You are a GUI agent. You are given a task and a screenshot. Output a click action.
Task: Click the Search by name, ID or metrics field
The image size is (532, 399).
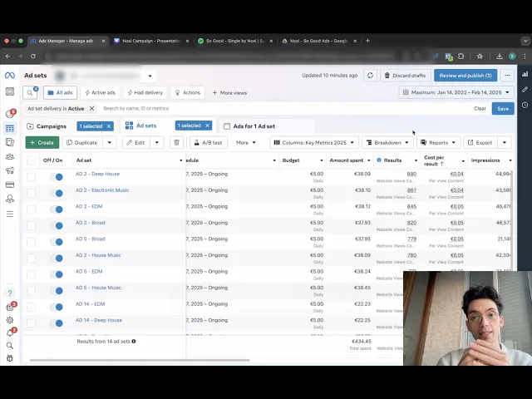coord(285,109)
